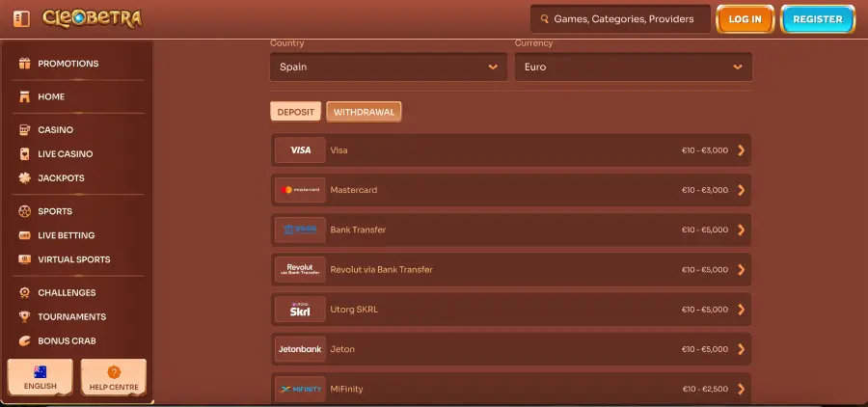Click the Mastercard logo
The image size is (868, 407).
click(x=301, y=190)
